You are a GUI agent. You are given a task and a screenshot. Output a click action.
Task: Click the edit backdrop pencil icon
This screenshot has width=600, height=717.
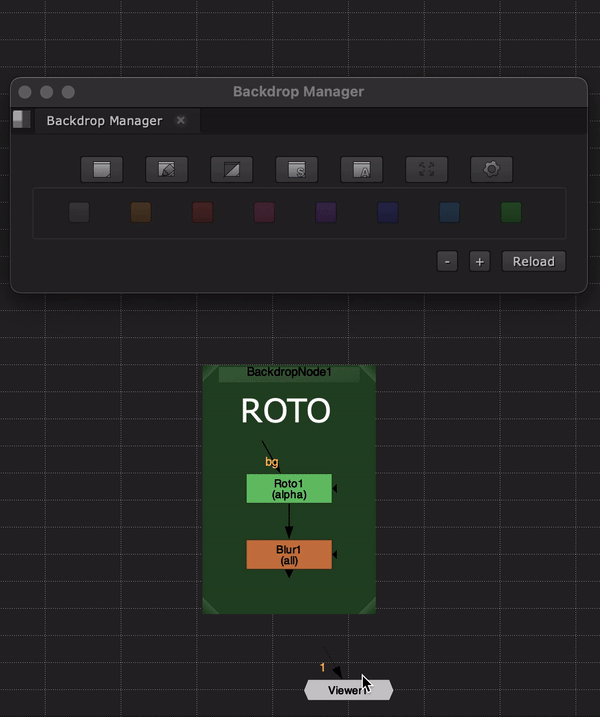tap(167, 169)
